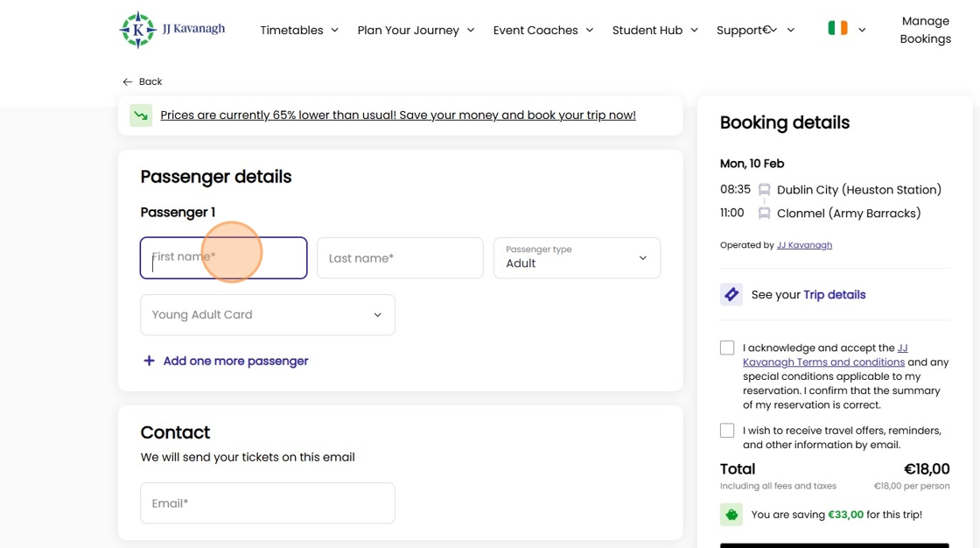Enable travel offers email checkbox
Viewport: 980px width, 548px height.
pyautogui.click(x=727, y=431)
